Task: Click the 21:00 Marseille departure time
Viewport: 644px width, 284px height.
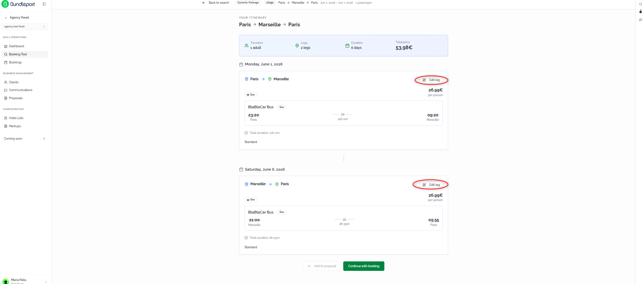Action: (x=254, y=220)
